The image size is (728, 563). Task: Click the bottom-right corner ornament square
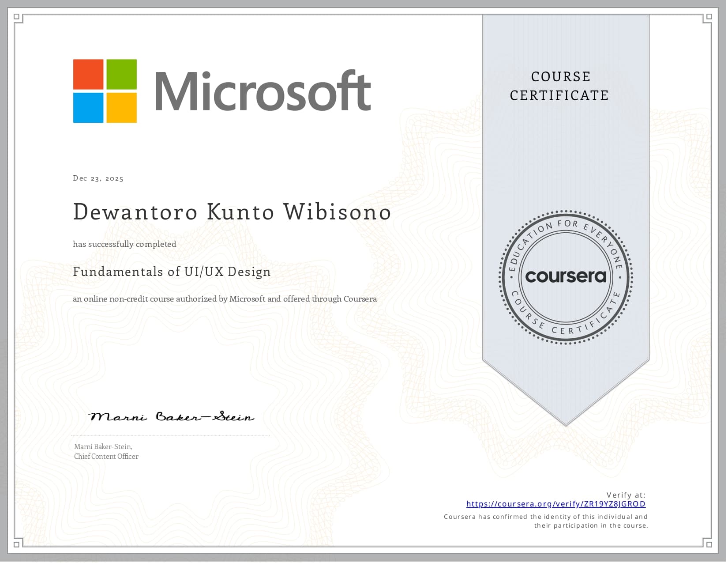click(x=709, y=544)
